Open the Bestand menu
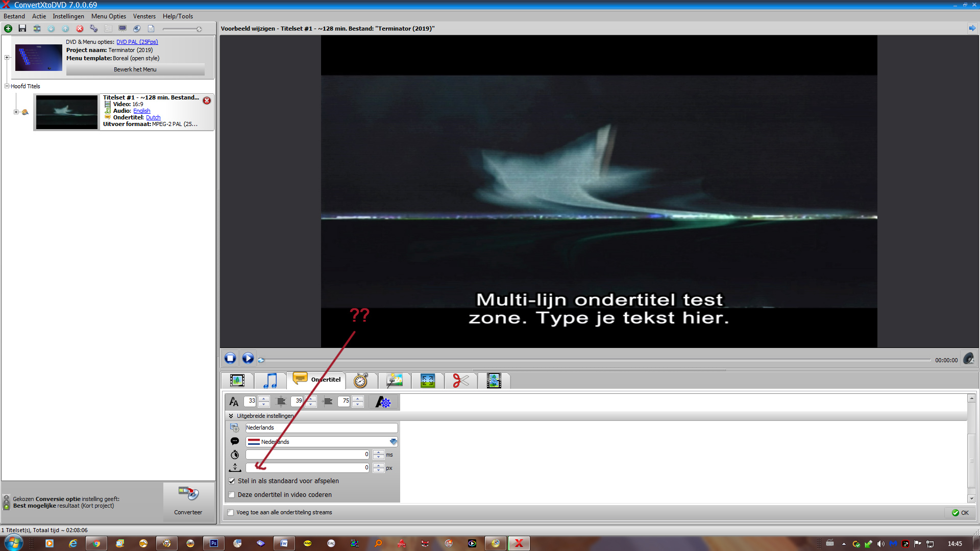The width and height of the screenshot is (980, 551). [14, 16]
